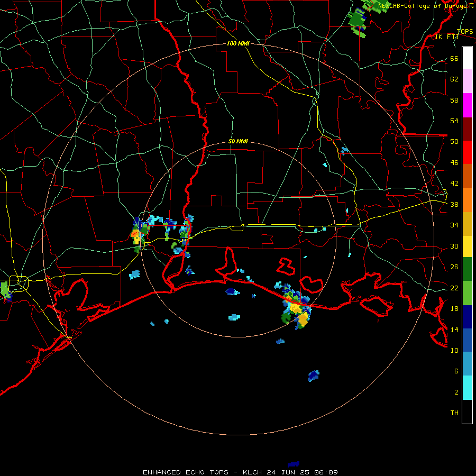Click the "66" legend value
The height and width of the screenshot is (476, 476).
tap(454, 59)
